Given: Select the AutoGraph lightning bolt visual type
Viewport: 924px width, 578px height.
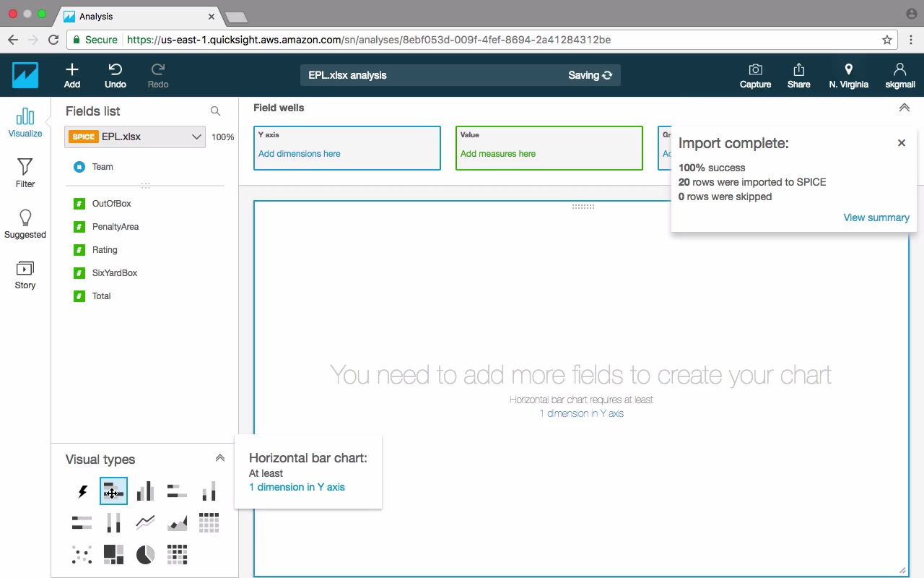Looking at the screenshot, I should click(x=82, y=492).
